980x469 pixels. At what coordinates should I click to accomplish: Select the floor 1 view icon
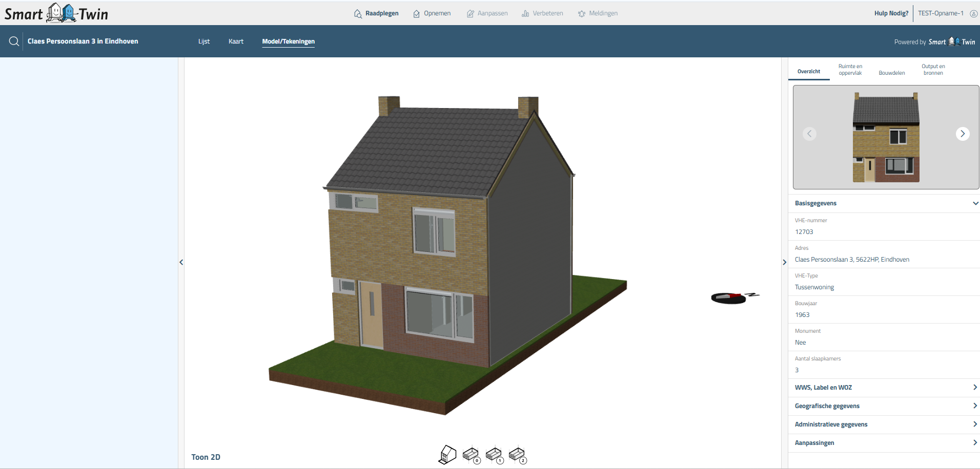coord(494,455)
